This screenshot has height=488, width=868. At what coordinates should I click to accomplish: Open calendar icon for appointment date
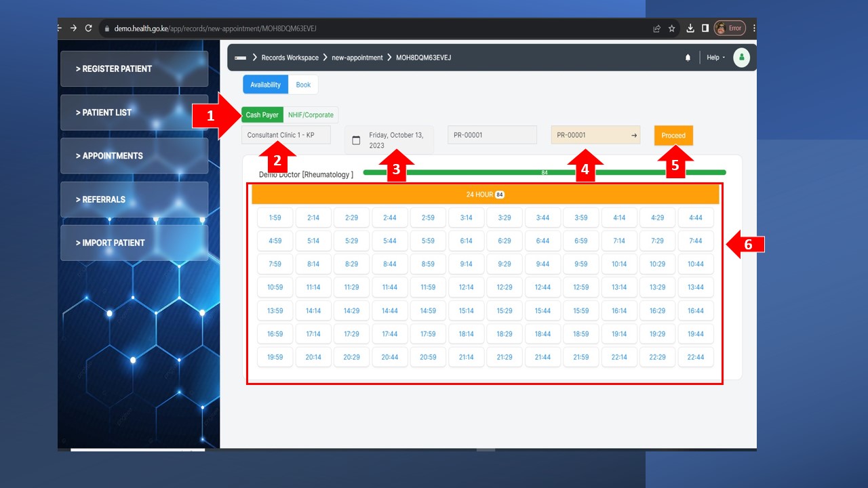pos(356,140)
